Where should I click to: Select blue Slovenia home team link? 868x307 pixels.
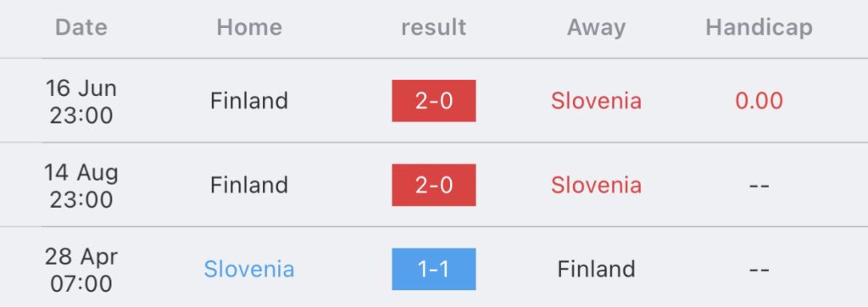pos(249,270)
